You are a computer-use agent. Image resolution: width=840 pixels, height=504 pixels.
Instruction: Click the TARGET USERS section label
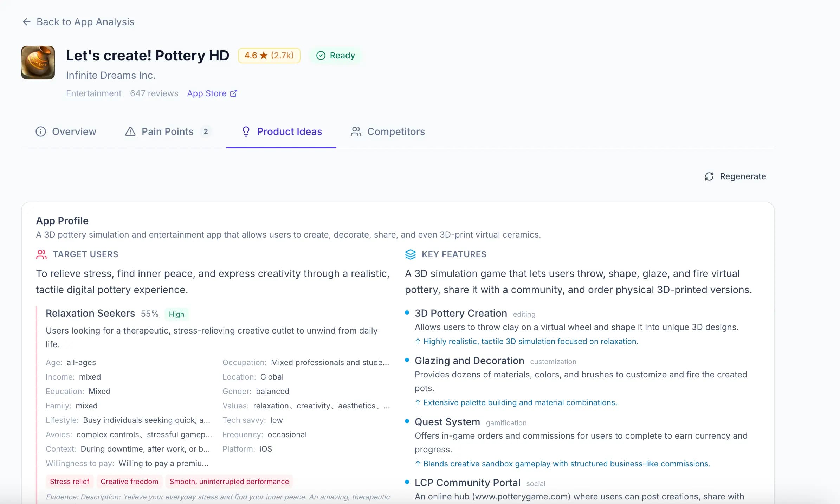pyautogui.click(x=85, y=254)
